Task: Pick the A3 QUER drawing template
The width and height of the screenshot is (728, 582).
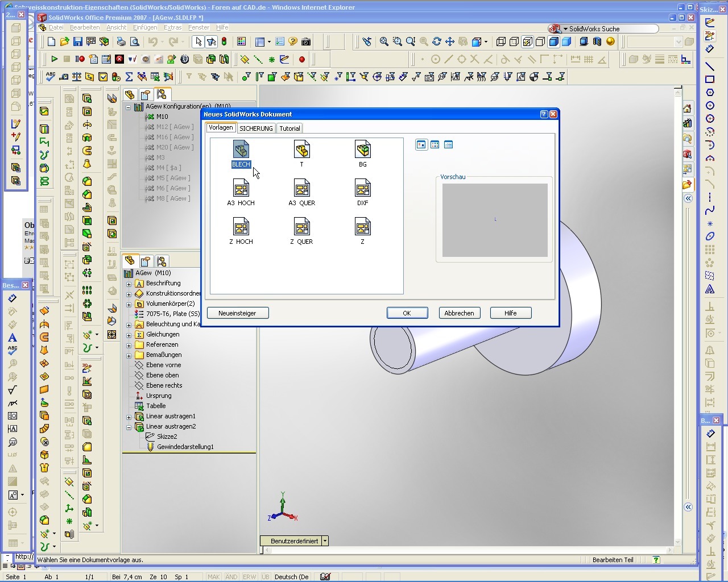Action: tap(301, 189)
